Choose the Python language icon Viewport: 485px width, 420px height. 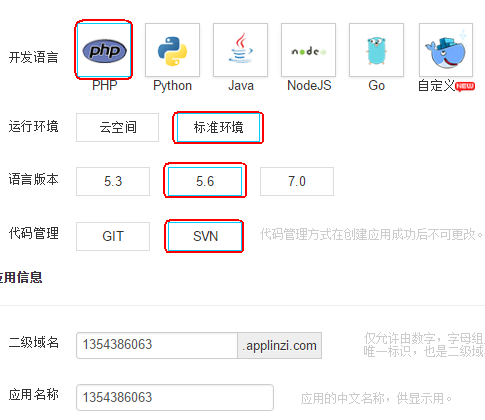pyautogui.click(x=172, y=50)
